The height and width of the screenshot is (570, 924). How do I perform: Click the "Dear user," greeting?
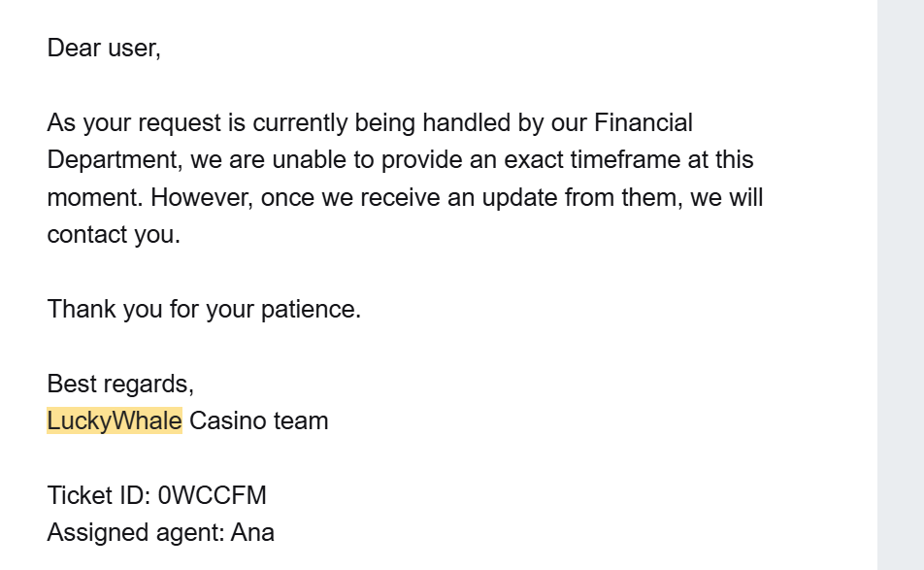tap(104, 48)
